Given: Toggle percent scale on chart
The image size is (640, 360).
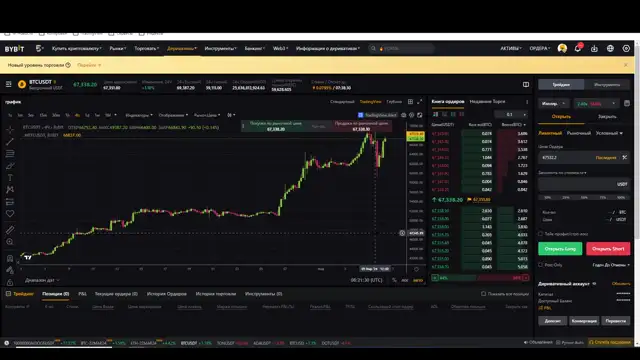Looking at the screenshot, I should (x=394, y=280).
